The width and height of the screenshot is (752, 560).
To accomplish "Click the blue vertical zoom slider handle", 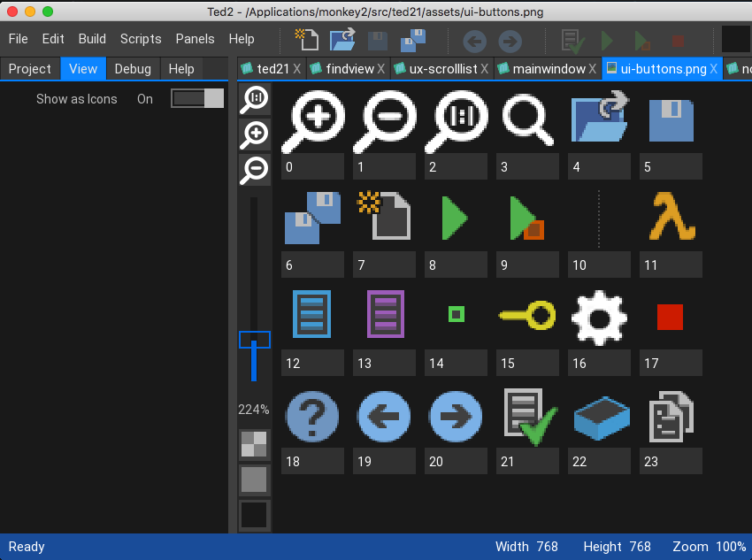I will pos(255,340).
